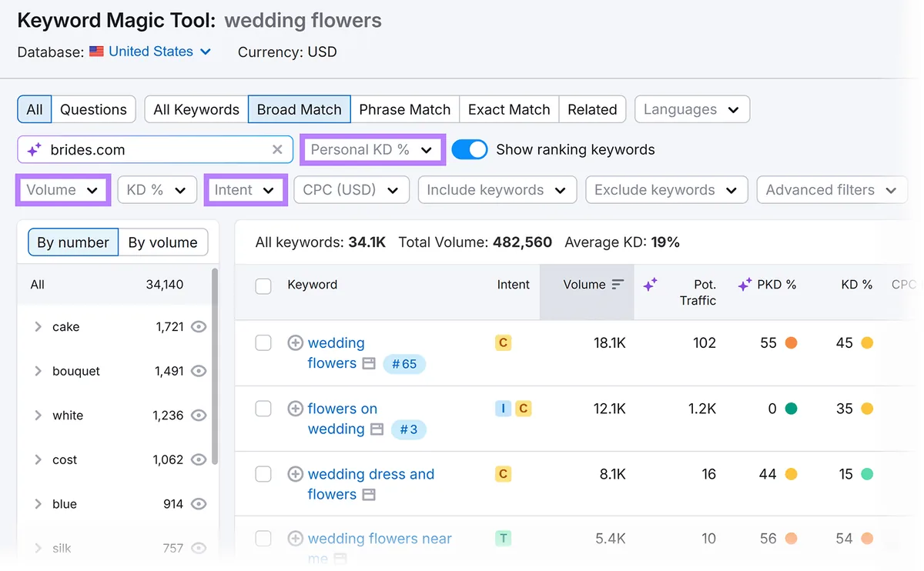Click the Volume column sort icon
The width and height of the screenshot is (924, 571).
[x=618, y=285]
